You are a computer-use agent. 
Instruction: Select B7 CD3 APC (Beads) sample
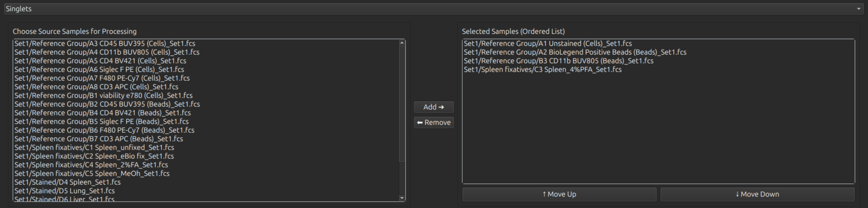coord(206,139)
